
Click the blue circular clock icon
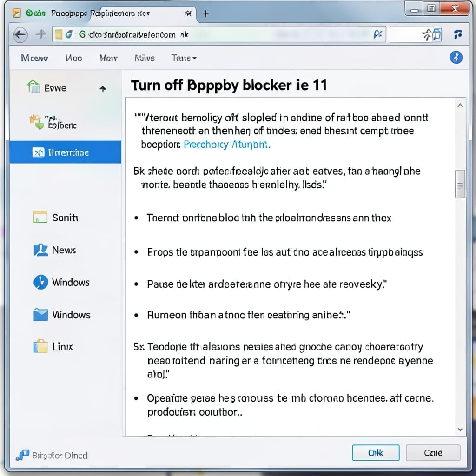(41, 282)
